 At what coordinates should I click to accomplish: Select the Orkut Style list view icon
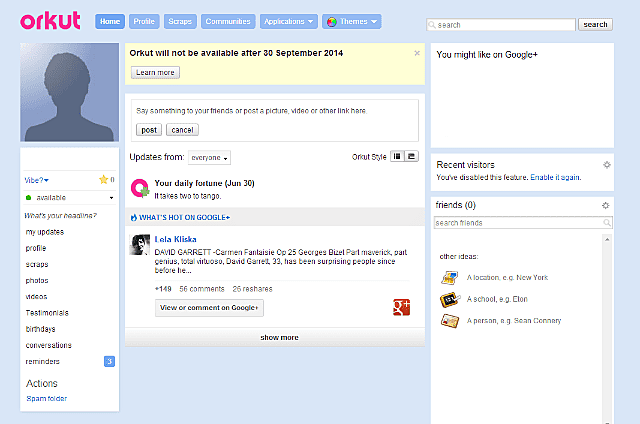[x=397, y=156]
